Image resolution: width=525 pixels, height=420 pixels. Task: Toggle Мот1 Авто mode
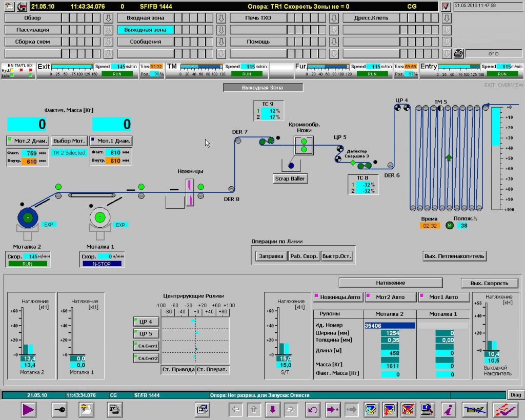pyautogui.click(x=444, y=297)
